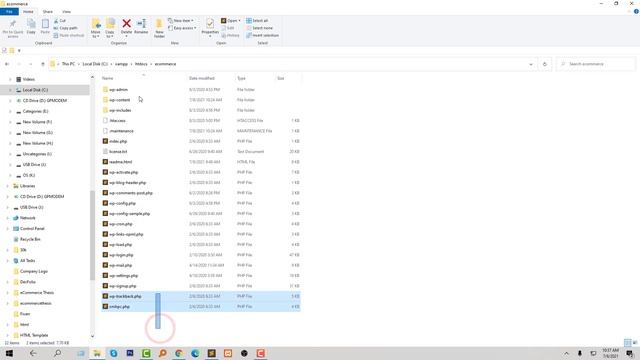640x360 pixels.
Task: Click the red Delete icon
Action: coord(127,24)
